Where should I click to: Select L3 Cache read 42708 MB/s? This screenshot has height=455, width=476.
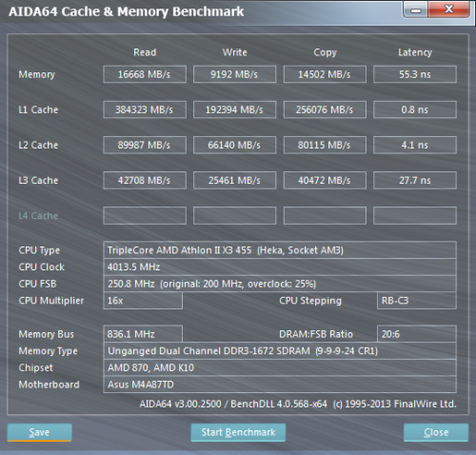coord(145,180)
